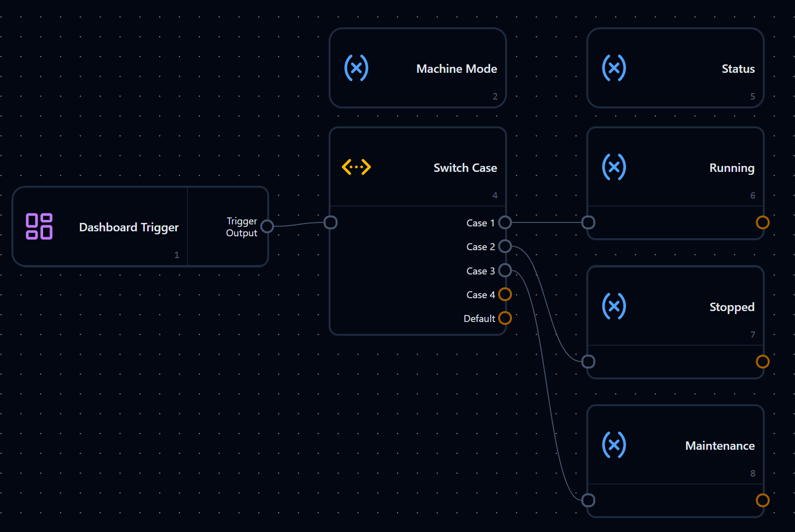
Task: Click the Switch Case arrows icon
Action: pos(356,167)
